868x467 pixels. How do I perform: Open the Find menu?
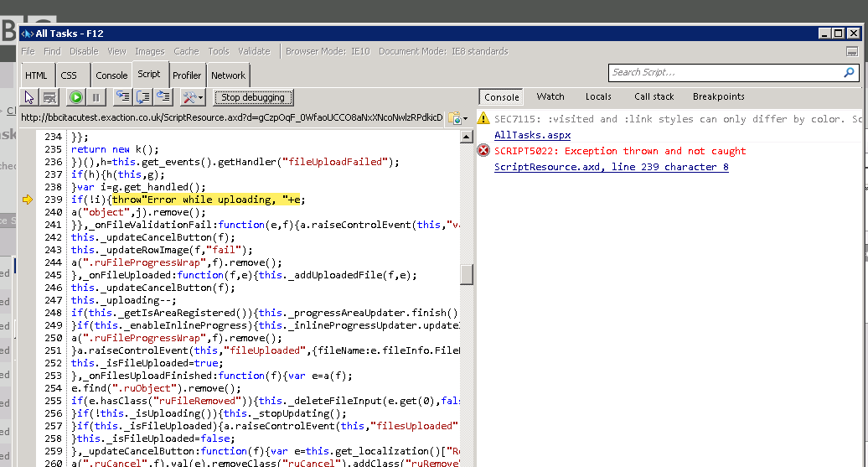coord(52,51)
